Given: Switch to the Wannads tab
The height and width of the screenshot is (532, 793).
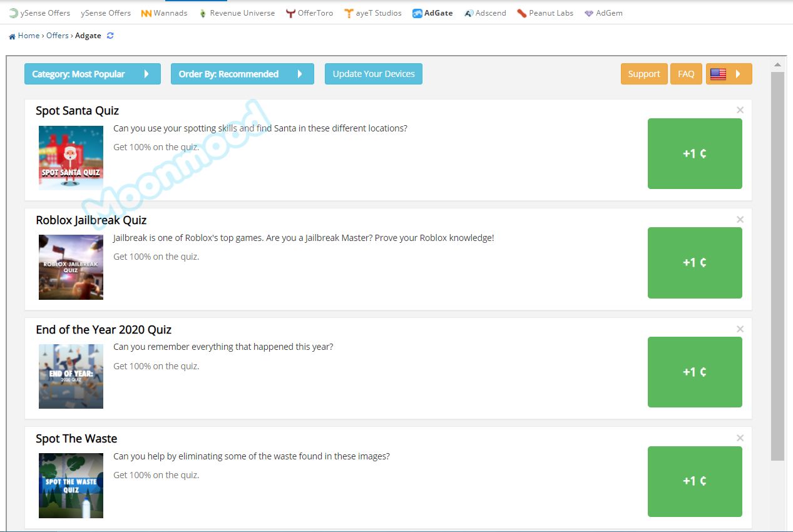Looking at the screenshot, I should 164,13.
